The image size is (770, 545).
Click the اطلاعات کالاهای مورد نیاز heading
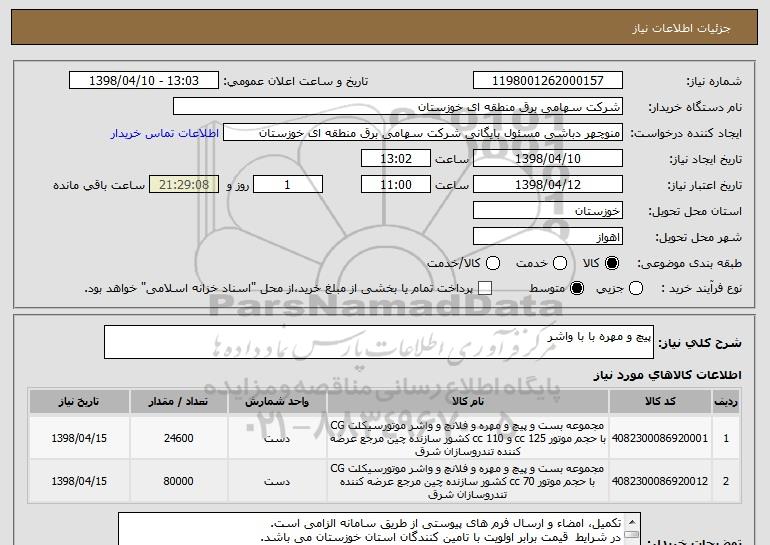667,375
